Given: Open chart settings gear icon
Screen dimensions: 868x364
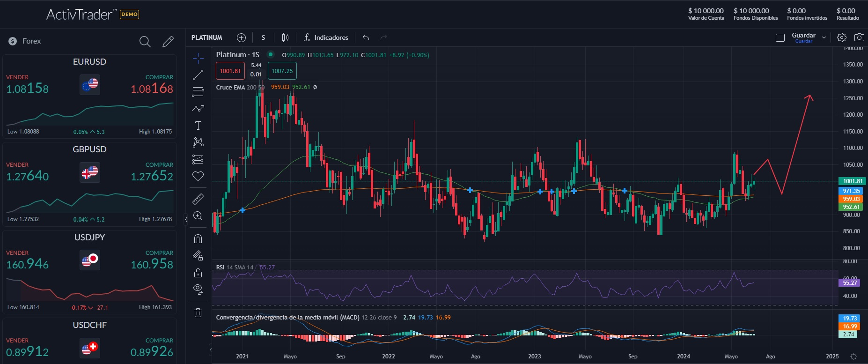Looking at the screenshot, I should (x=842, y=37).
